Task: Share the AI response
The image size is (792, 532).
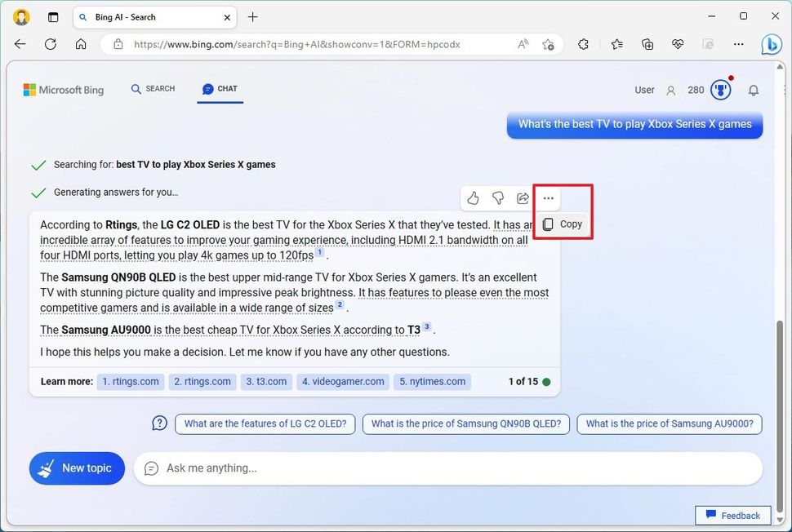Action: [x=523, y=197]
